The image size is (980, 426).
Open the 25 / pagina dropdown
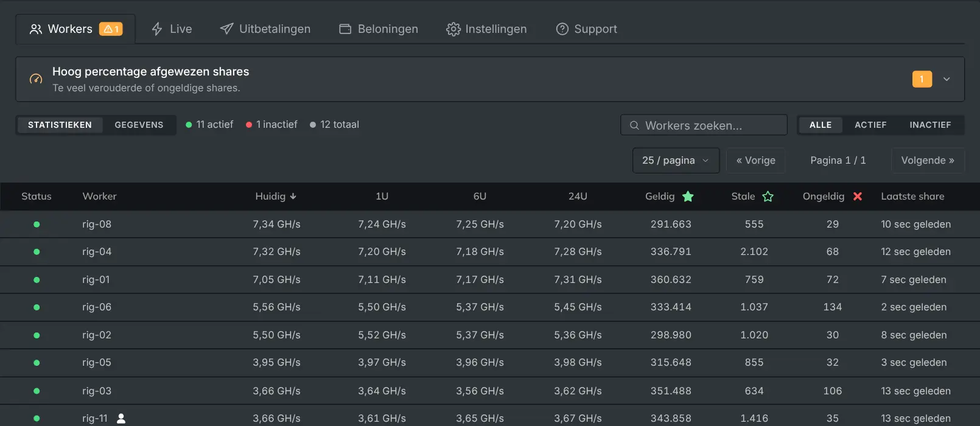676,161
